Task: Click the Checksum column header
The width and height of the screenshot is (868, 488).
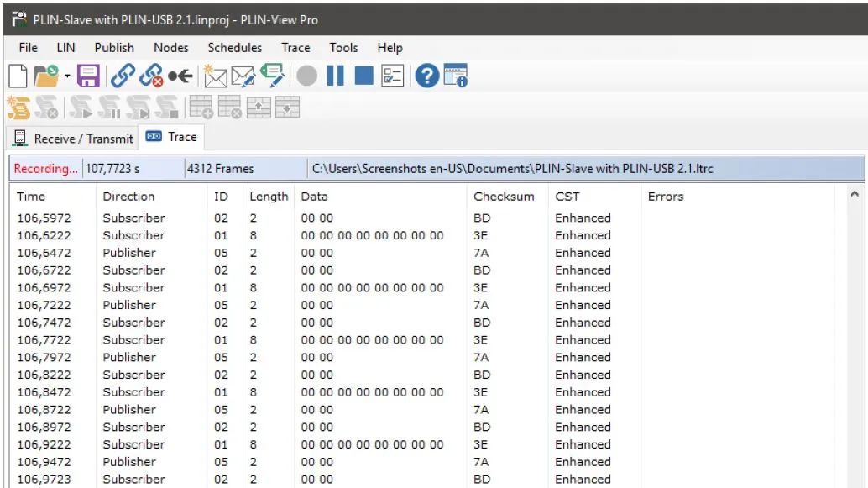Action: (508, 197)
